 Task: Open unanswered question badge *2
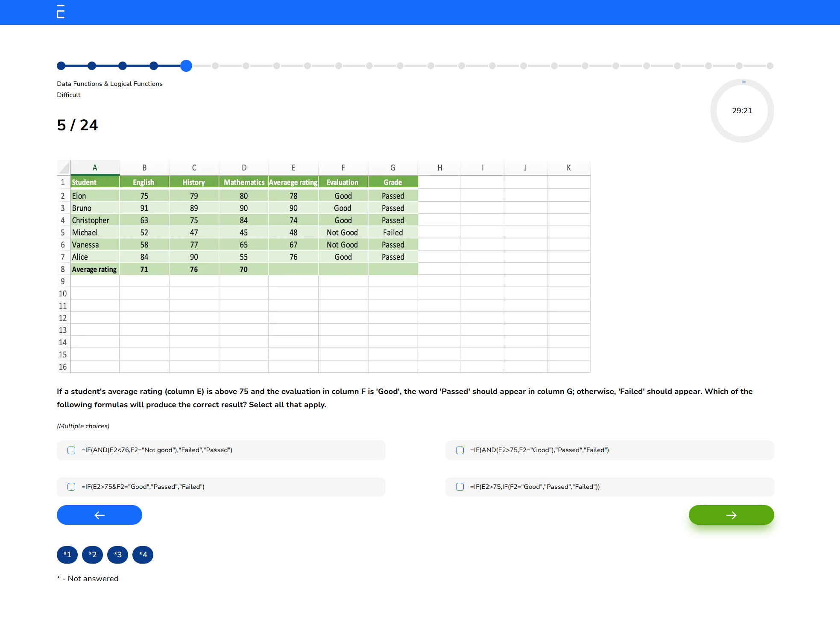[92, 555]
